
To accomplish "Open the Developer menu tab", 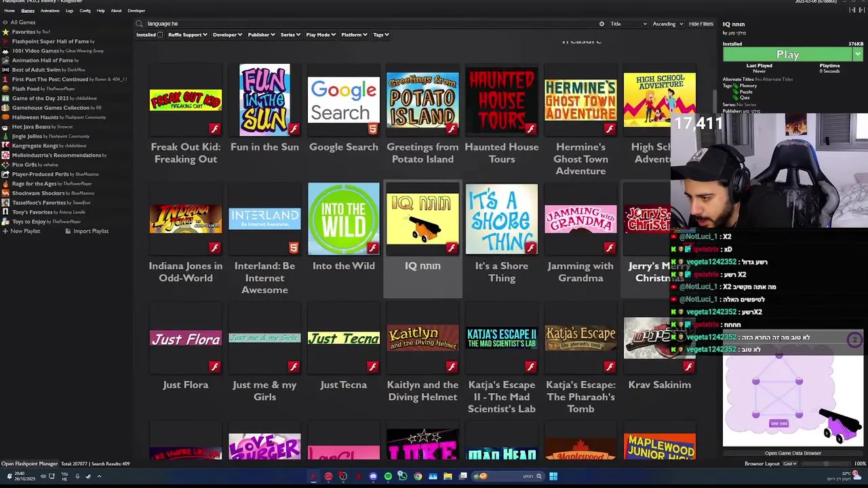I will [136, 11].
